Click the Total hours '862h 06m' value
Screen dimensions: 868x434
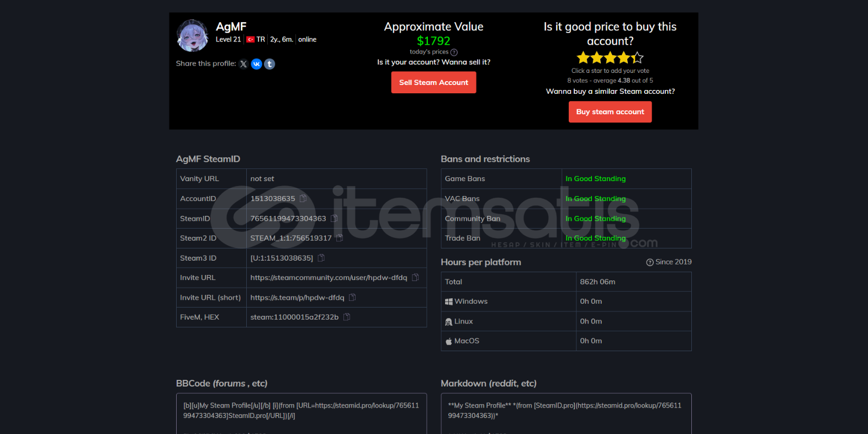pyautogui.click(x=597, y=282)
